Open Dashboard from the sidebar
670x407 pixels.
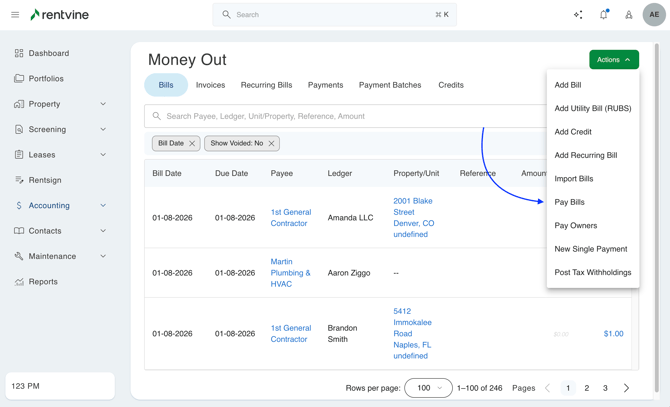[x=49, y=53]
